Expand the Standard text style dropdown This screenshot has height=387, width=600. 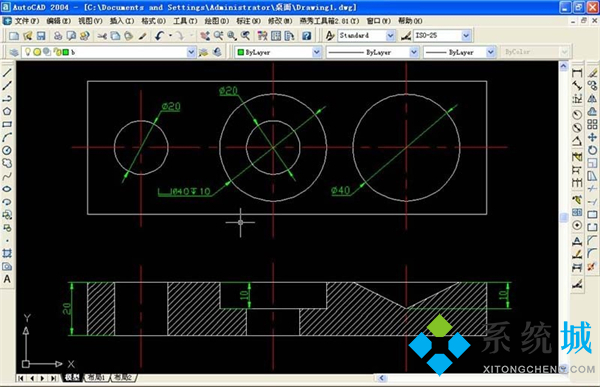[390, 36]
